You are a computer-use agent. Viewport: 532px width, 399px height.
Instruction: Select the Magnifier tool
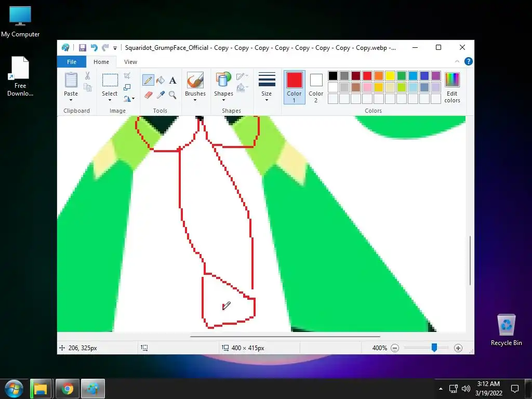[172, 95]
